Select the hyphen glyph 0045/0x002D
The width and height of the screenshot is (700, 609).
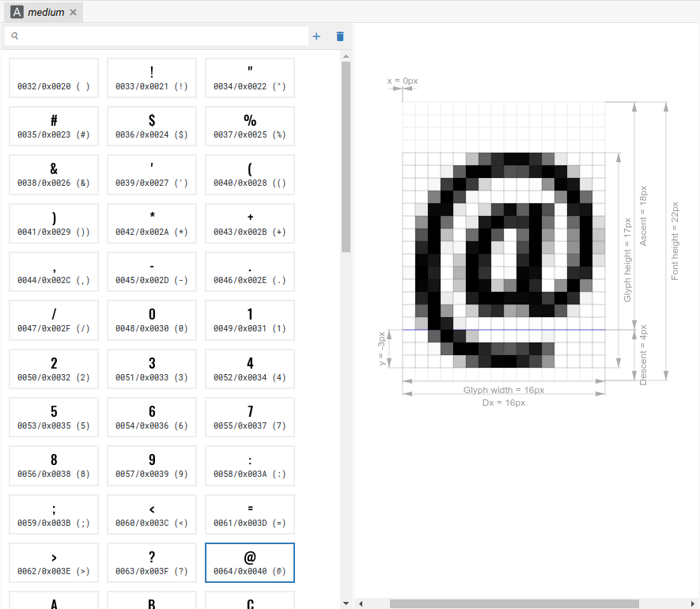[152, 271]
